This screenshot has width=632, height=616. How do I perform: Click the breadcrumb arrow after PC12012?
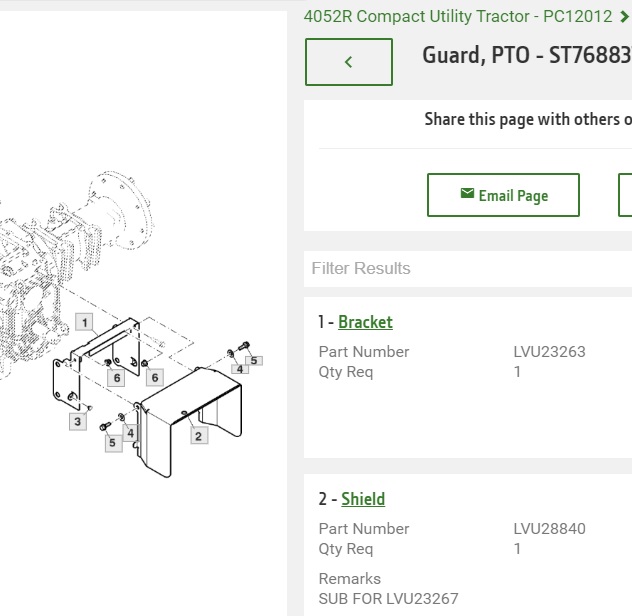[x=624, y=17]
